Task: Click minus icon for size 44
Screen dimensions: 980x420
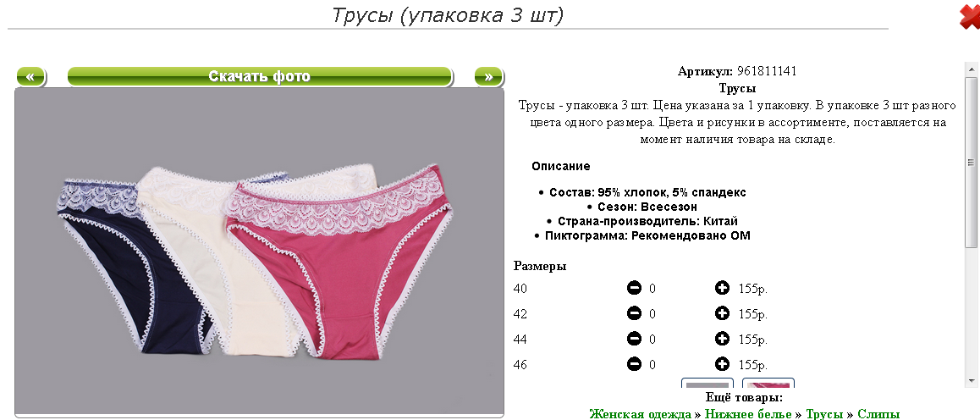Action: (634, 339)
